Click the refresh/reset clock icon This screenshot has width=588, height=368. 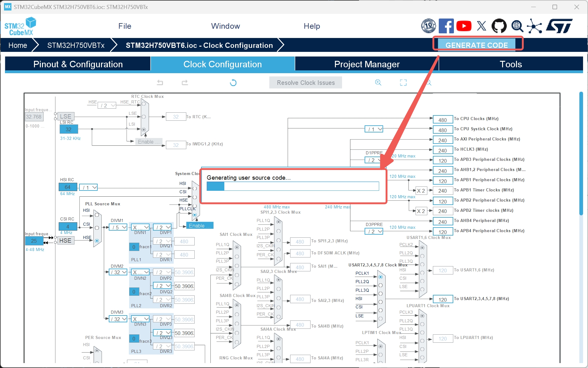coord(233,82)
